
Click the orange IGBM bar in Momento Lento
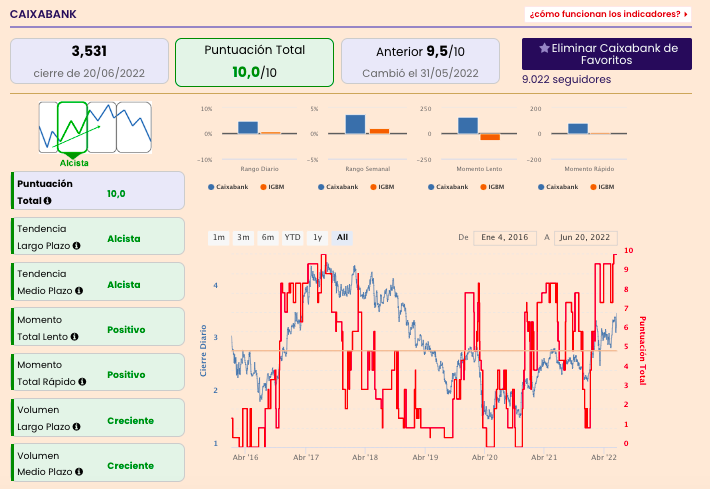click(x=490, y=137)
